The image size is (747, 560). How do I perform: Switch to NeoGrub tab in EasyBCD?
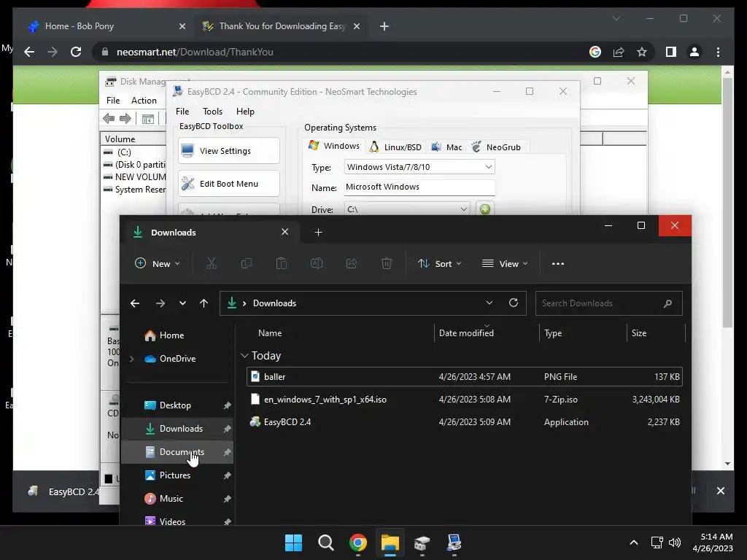496,147
